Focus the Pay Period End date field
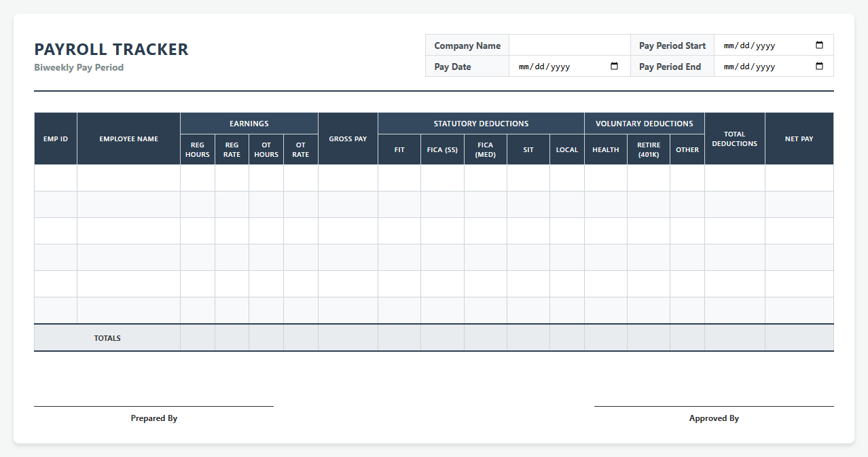 [774, 67]
